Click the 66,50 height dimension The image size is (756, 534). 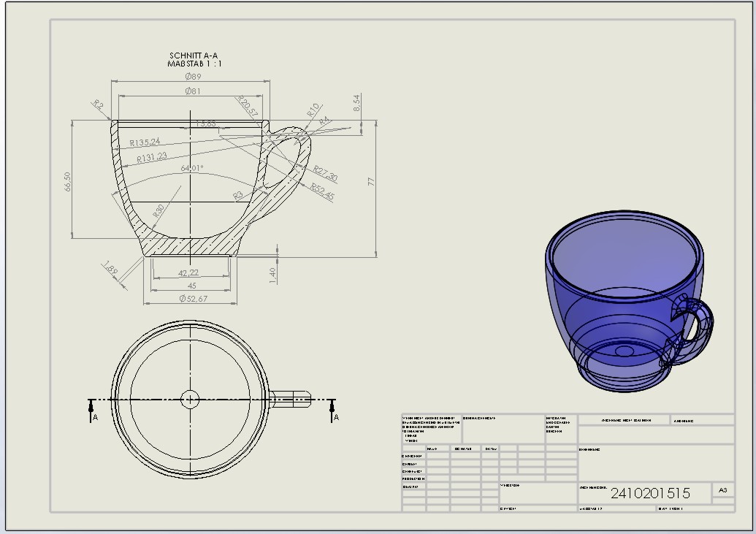click(x=67, y=182)
